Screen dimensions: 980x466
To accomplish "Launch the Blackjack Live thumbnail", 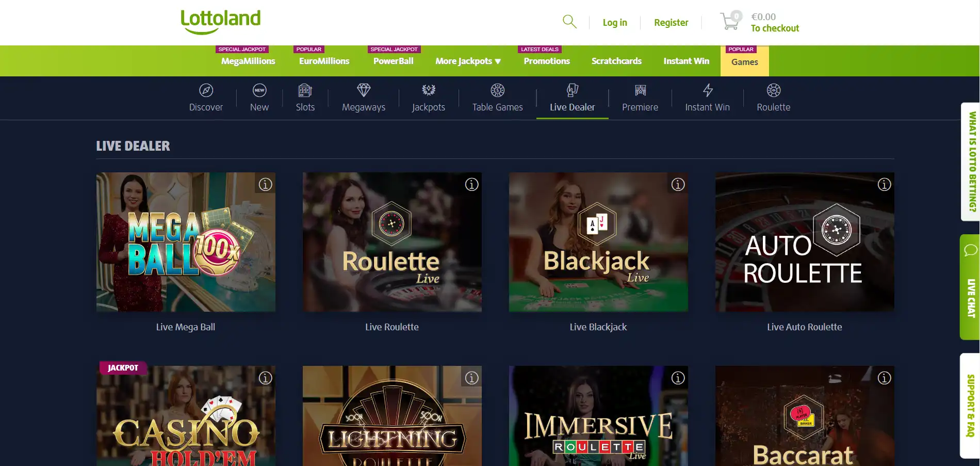I will click(598, 242).
